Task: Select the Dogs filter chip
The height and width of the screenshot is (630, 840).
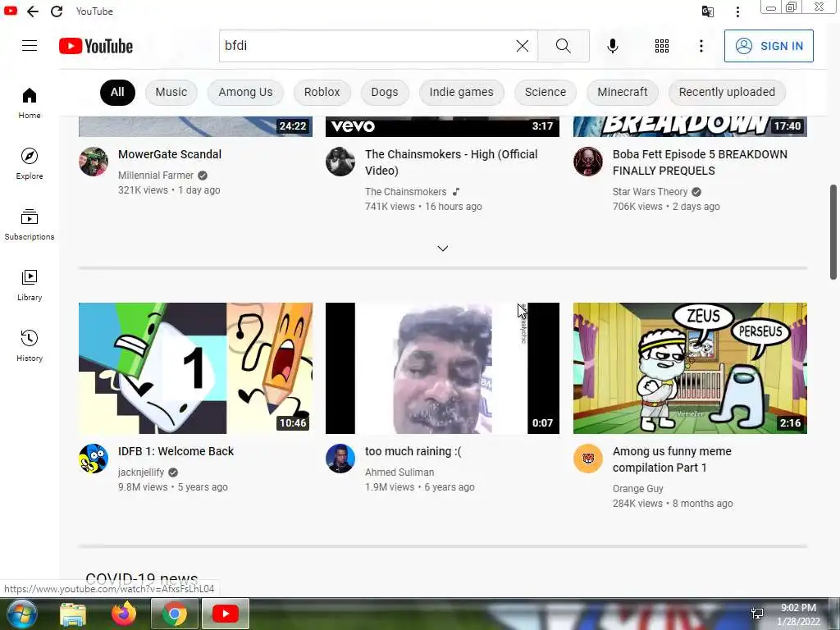Action: 385,92
